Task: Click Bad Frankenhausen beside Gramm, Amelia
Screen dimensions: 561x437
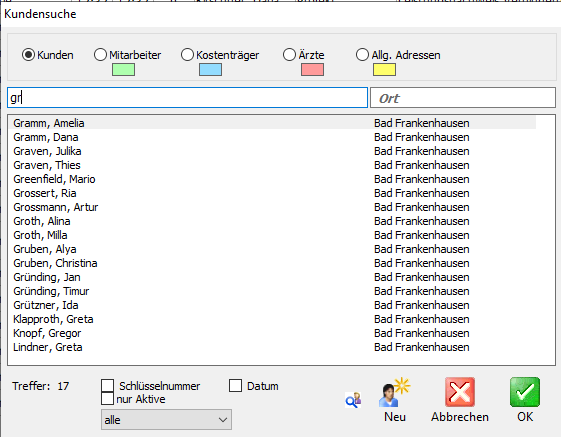Action: 421,123
